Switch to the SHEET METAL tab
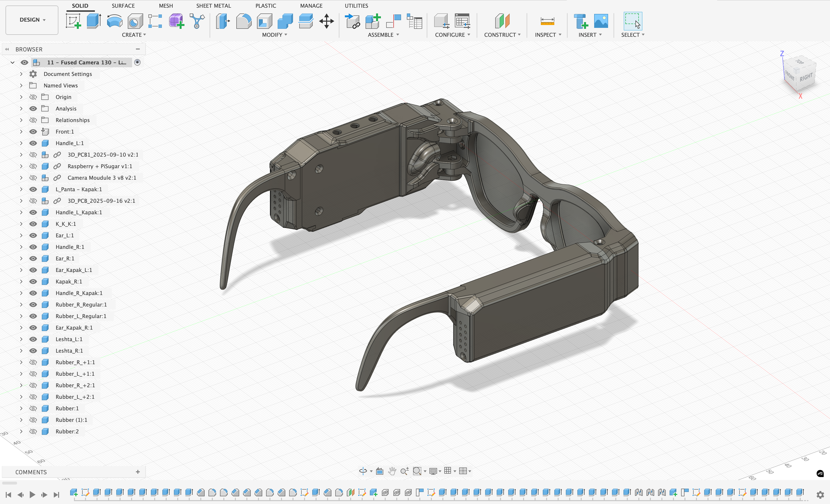Image resolution: width=830 pixels, height=504 pixels. pyautogui.click(x=213, y=6)
